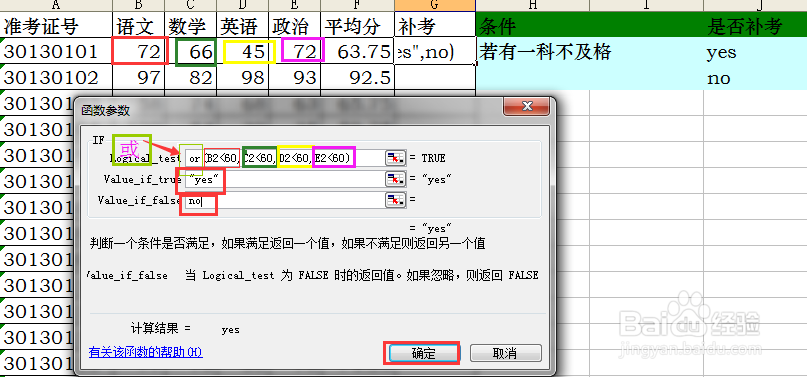807x377 pixels.
Task: Click into the Value_if_false input field
Action: (x=284, y=200)
